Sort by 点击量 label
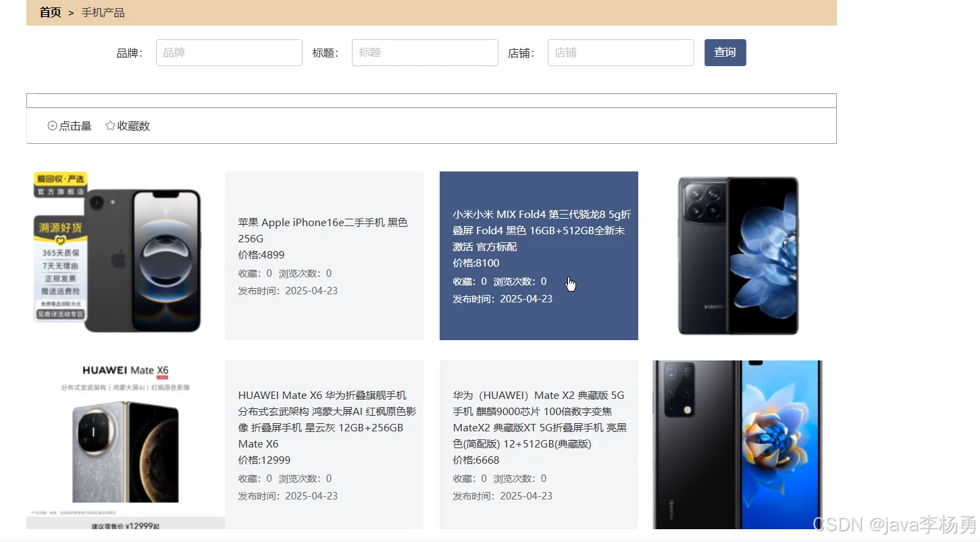 [x=75, y=126]
